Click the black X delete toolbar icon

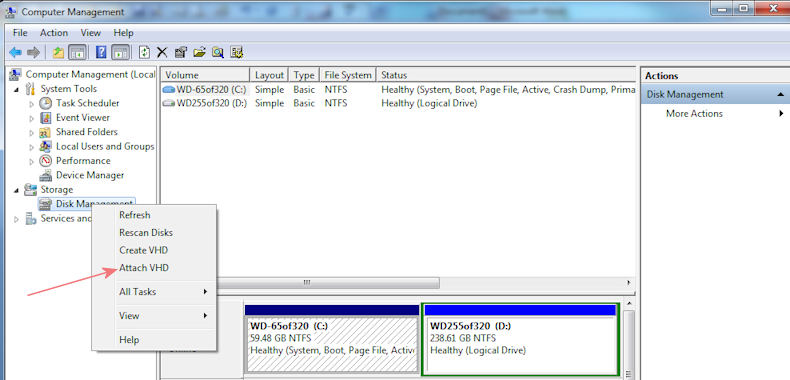pos(162,52)
